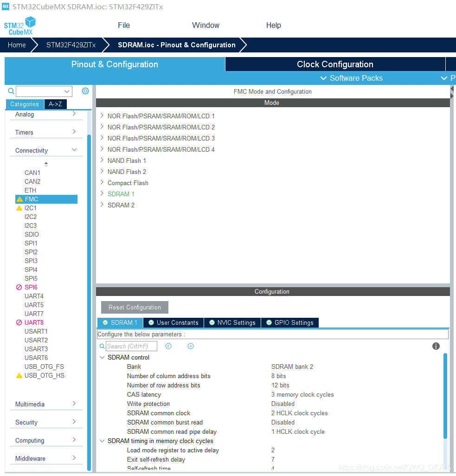This screenshot has height=476, width=456.
Task: Go to previous search result arrow
Action: coord(168,346)
